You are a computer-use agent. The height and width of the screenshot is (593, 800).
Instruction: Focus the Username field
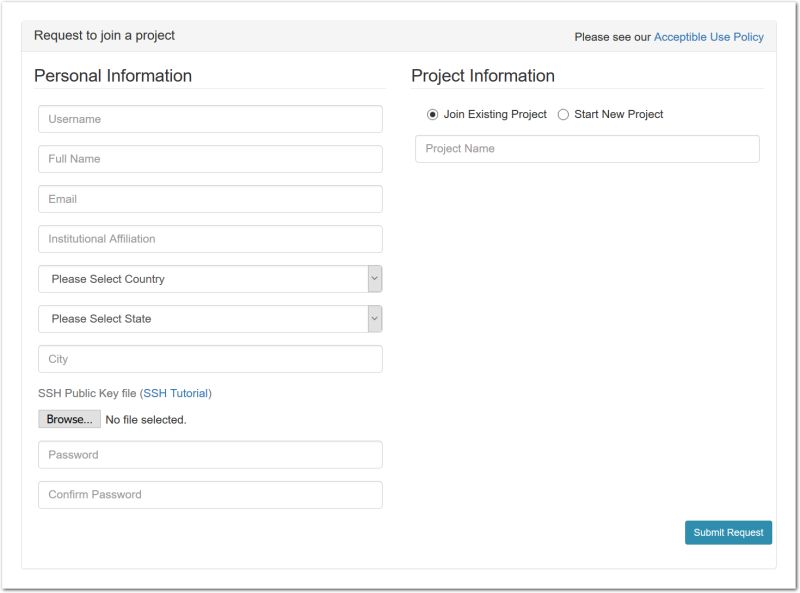[x=210, y=119]
